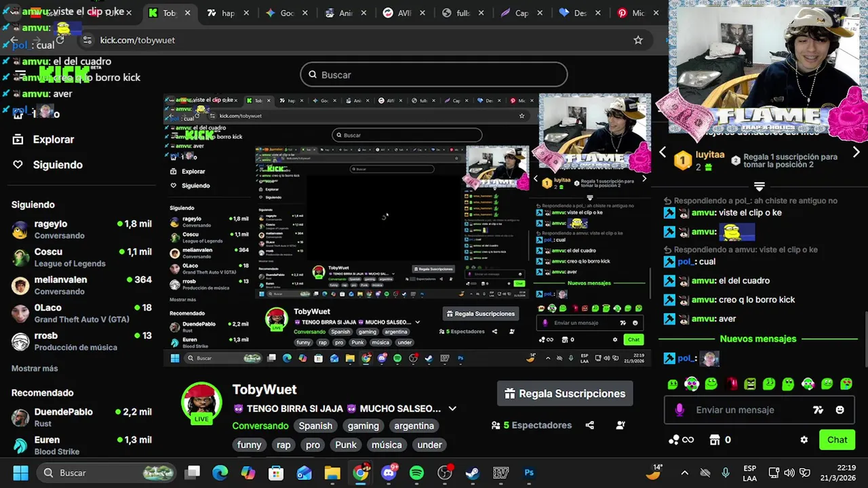
Task: Toggle microphone icon in system tray
Action: [726, 473]
